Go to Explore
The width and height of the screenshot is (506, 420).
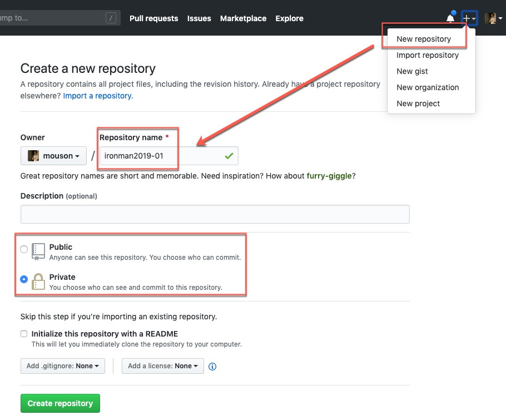pyautogui.click(x=290, y=18)
